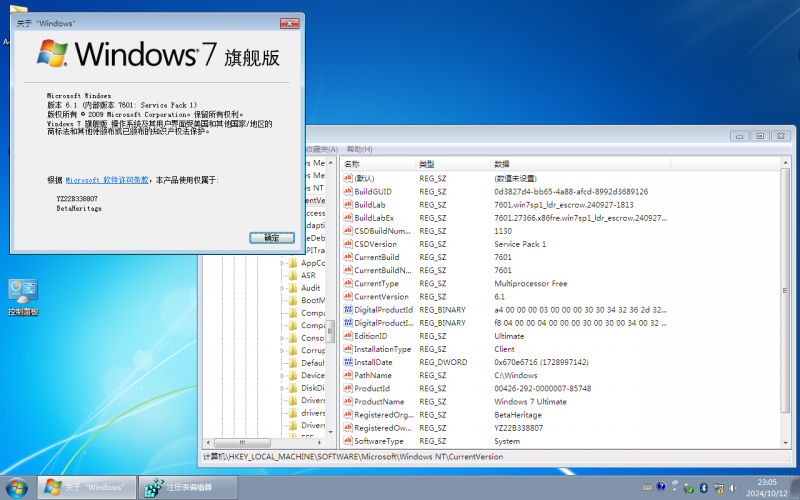
Task: Click the ab icon beside SoftwareType
Action: pyautogui.click(x=348, y=441)
